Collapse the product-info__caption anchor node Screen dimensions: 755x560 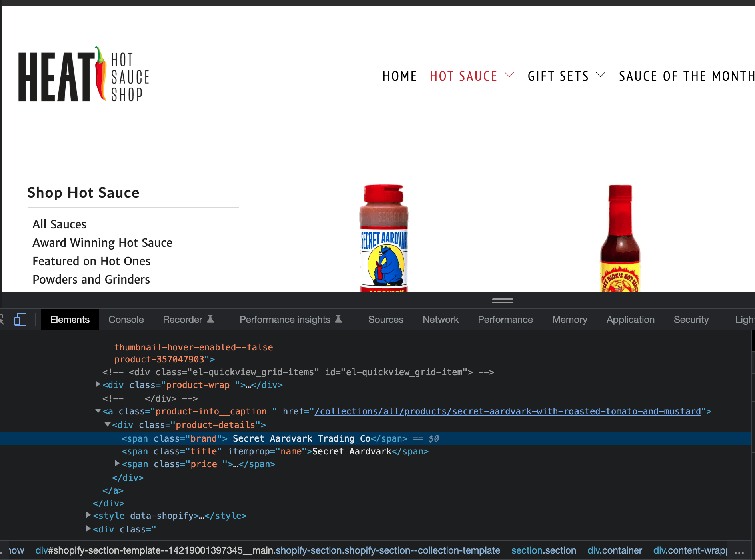click(98, 411)
